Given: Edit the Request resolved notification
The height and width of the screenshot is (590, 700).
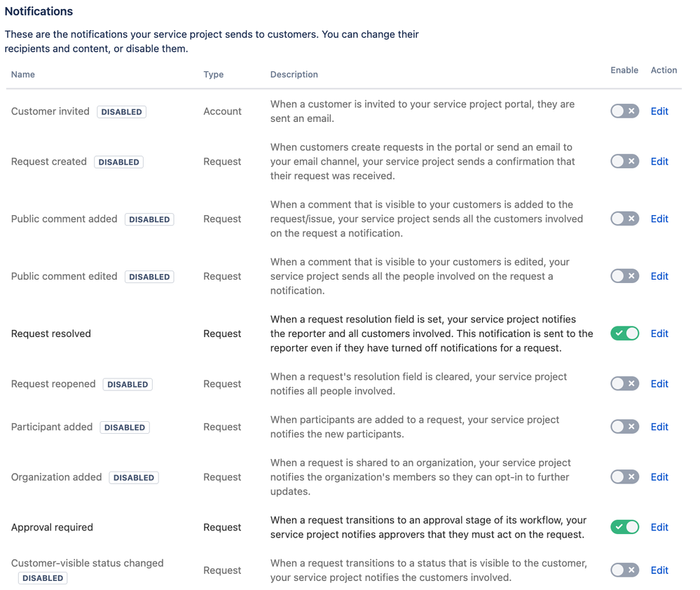Looking at the screenshot, I should [x=659, y=333].
